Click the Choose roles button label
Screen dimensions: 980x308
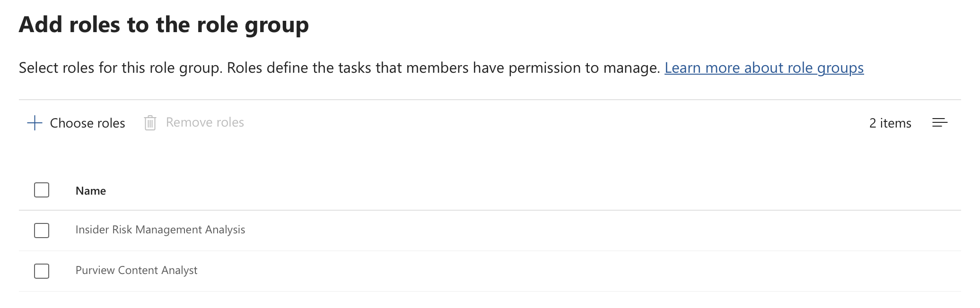click(x=87, y=123)
